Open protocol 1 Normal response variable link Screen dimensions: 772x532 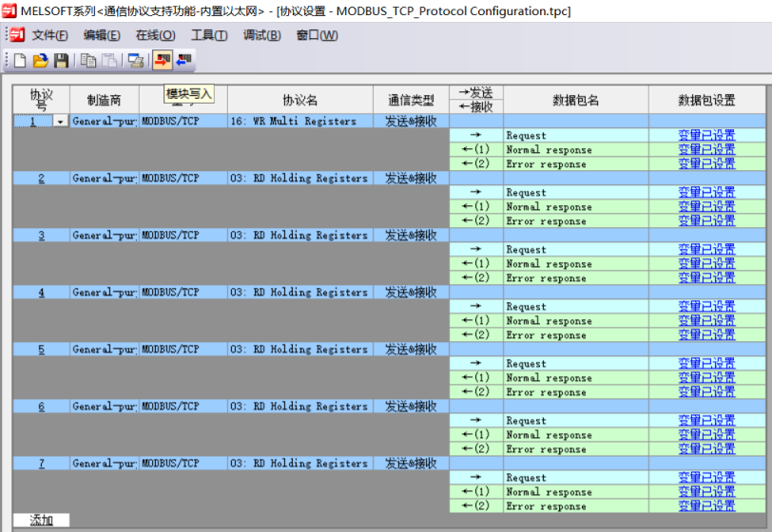tap(706, 149)
